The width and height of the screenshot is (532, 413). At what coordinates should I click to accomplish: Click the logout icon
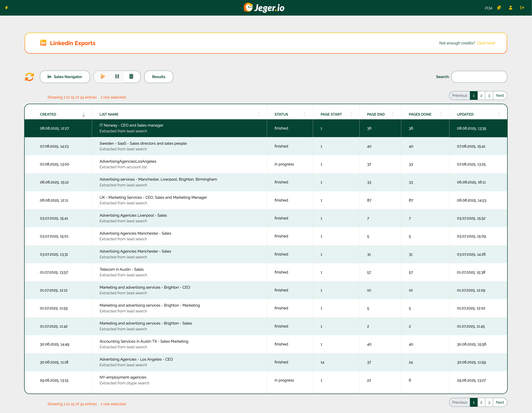pyautogui.click(x=522, y=8)
